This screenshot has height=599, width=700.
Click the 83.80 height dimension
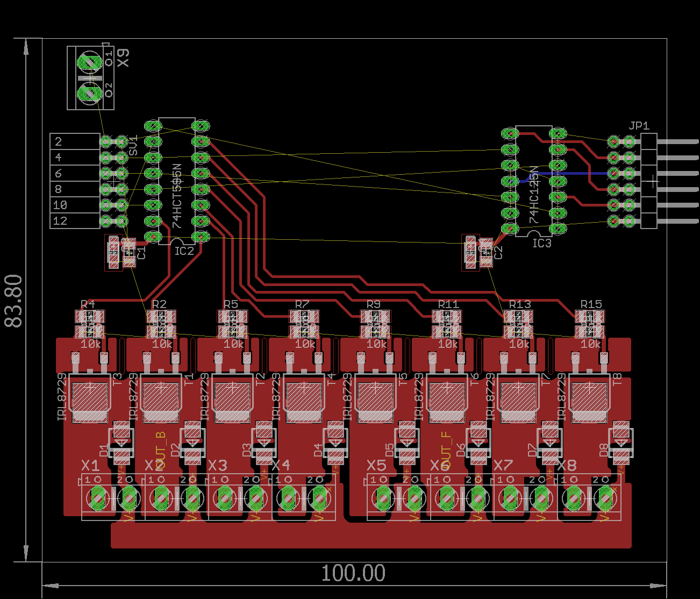pos(13,301)
